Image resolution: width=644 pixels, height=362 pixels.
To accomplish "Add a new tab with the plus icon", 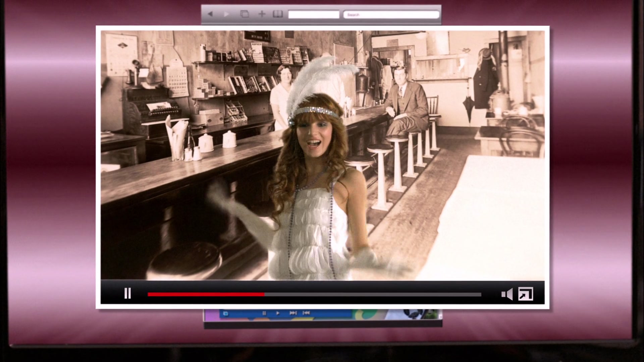I will [x=262, y=14].
